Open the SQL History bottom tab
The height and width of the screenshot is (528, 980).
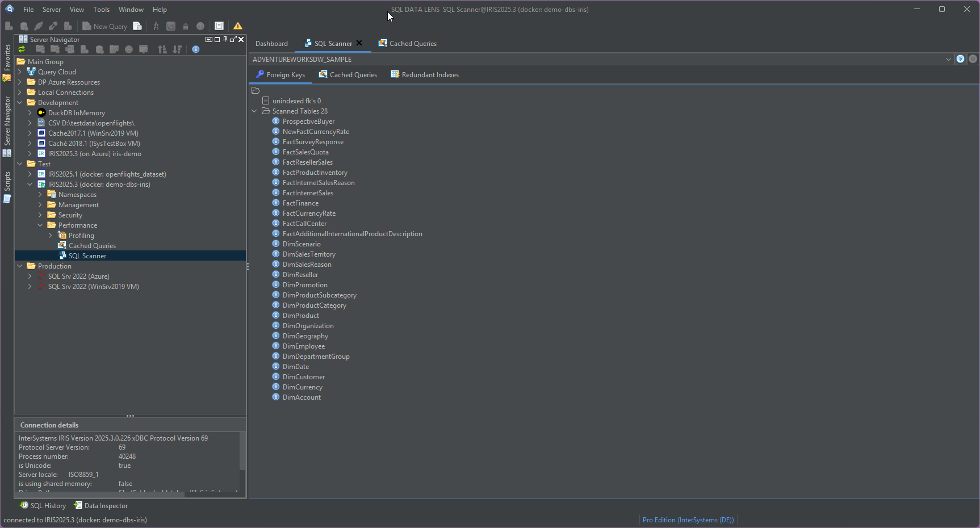point(43,506)
